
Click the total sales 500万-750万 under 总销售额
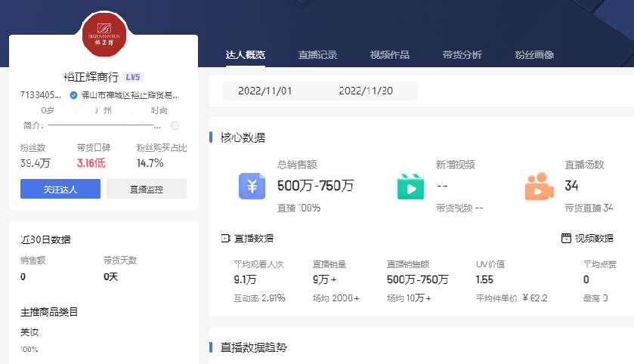coord(315,186)
